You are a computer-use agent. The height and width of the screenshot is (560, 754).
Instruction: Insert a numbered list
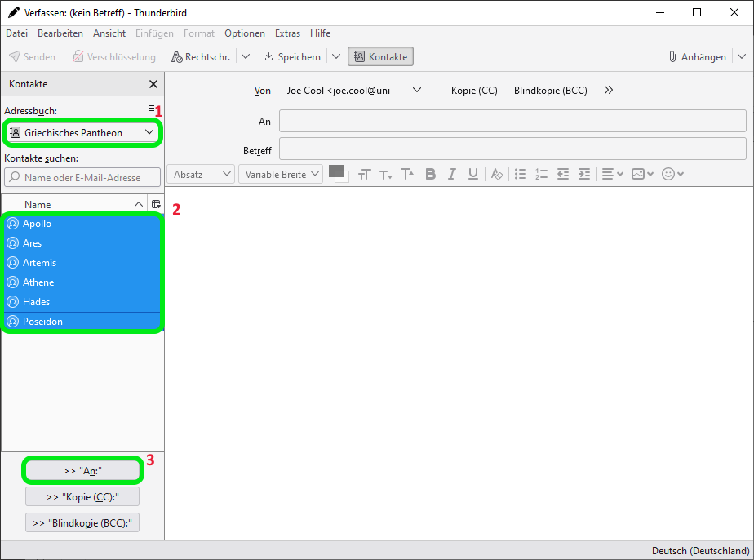[541, 174]
